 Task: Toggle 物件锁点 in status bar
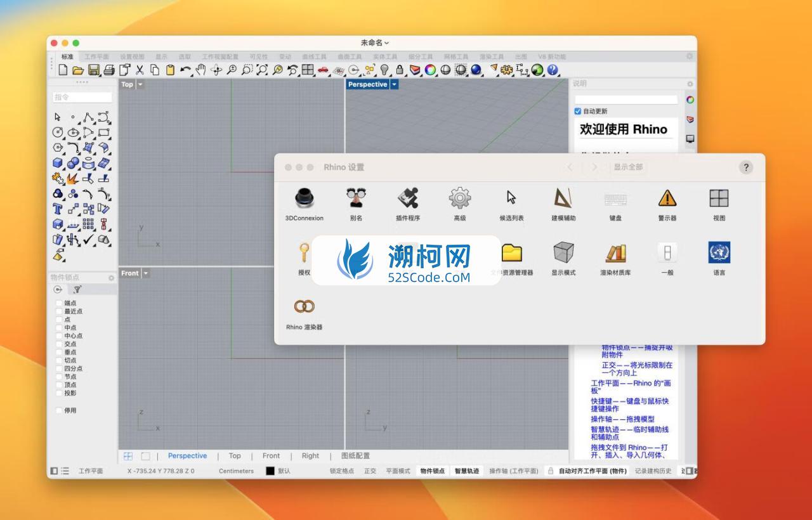pyautogui.click(x=432, y=471)
